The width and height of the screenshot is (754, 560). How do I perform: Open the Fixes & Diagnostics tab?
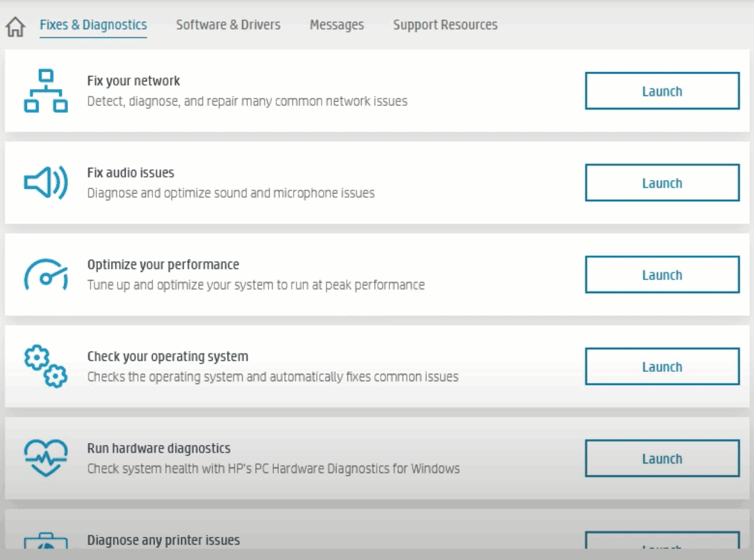pos(93,25)
